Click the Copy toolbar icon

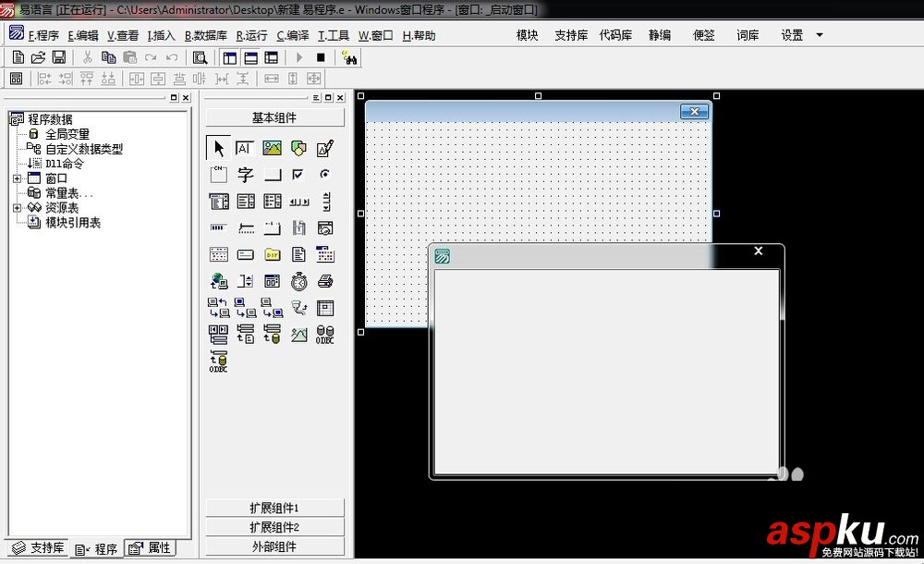[x=108, y=57]
